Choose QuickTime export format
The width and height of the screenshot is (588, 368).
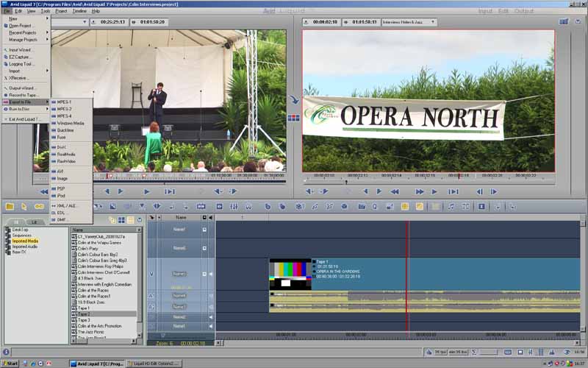[x=71, y=130]
